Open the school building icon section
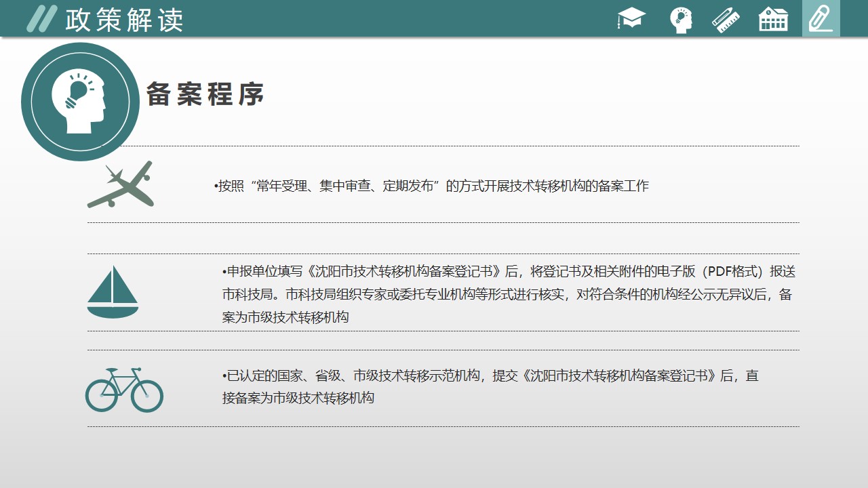The width and height of the screenshot is (868, 488). (773, 20)
